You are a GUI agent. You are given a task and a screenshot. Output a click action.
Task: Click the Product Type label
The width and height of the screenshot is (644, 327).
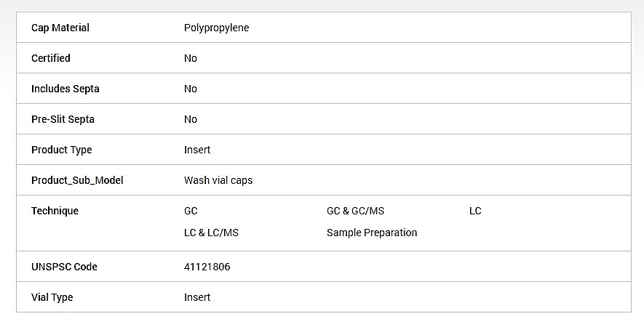[x=62, y=150]
